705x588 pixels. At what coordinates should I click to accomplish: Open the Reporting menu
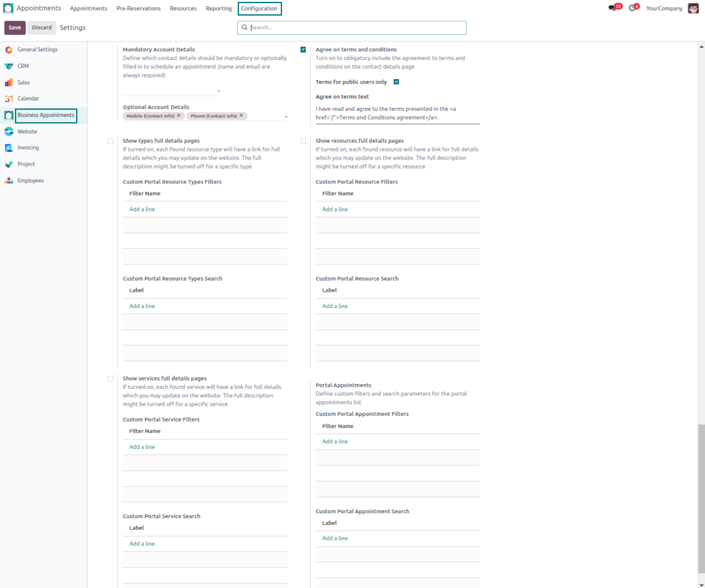pyautogui.click(x=218, y=9)
